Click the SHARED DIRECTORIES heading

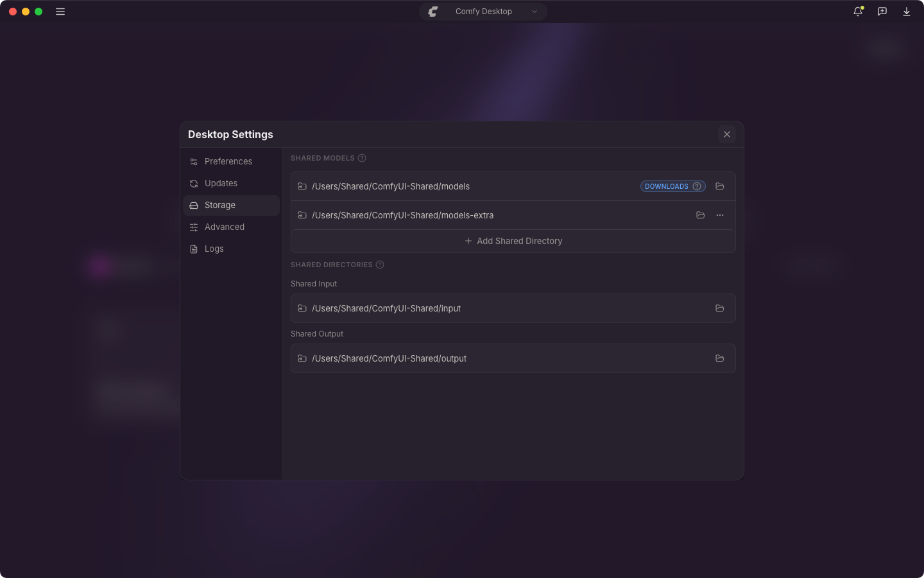[332, 265]
